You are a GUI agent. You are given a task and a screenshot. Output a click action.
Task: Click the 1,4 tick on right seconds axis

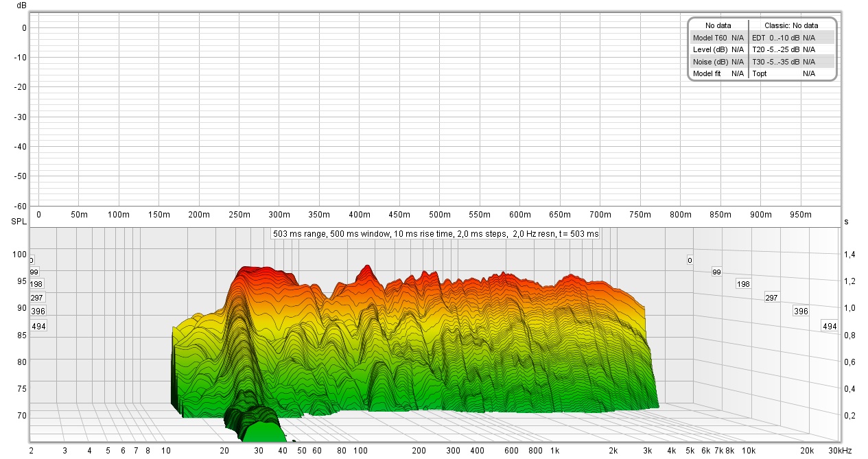point(849,255)
